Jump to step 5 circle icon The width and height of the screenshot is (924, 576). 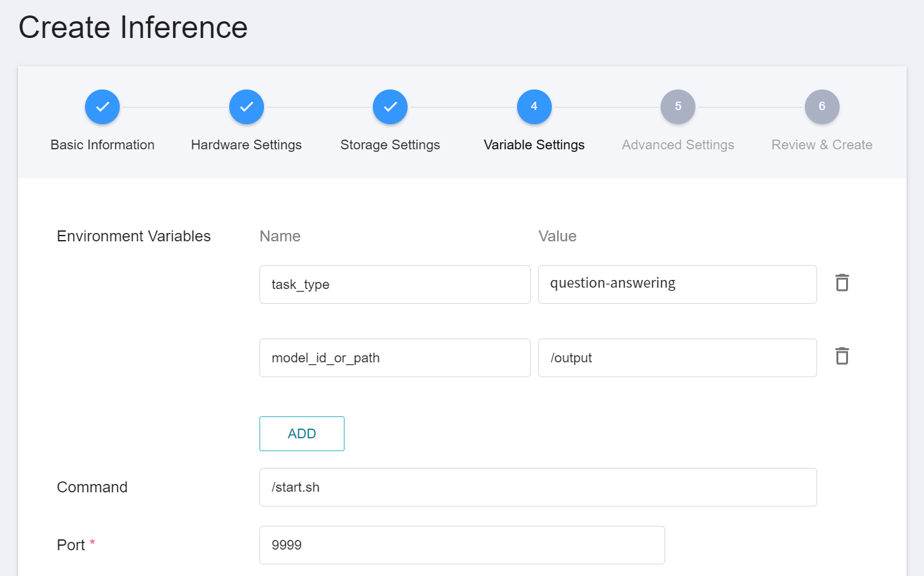678,107
